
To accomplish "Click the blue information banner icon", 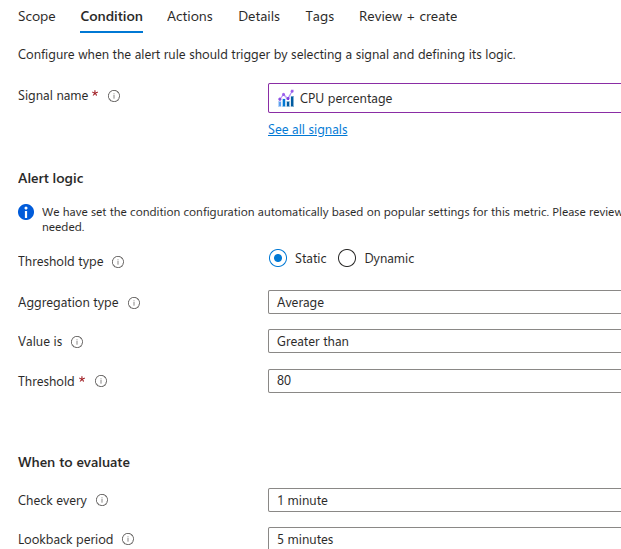I will click(26, 212).
